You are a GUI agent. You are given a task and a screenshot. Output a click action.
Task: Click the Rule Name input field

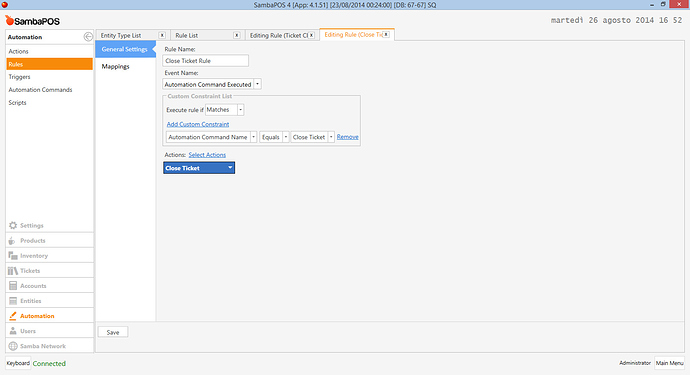click(206, 61)
